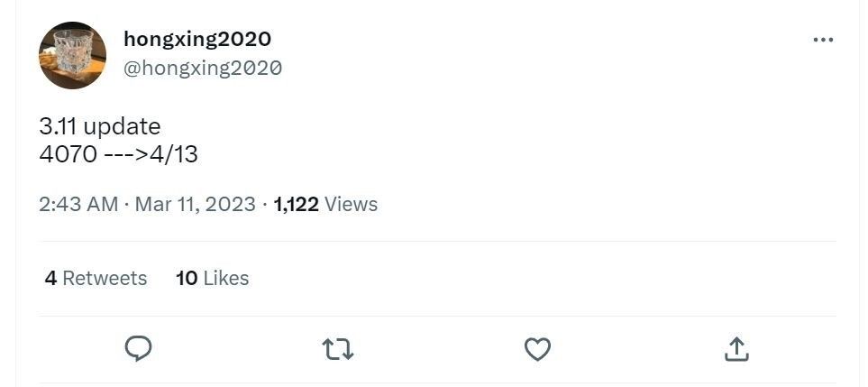This screenshot has height=387, width=868.
Task: Open the Share upload arrow icon
Action: [x=736, y=349]
